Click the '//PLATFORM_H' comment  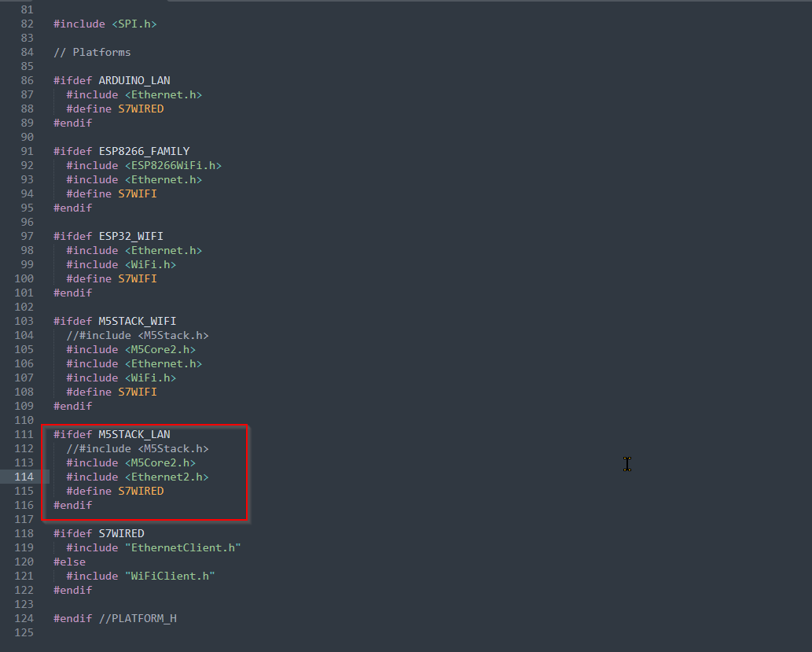coord(138,619)
